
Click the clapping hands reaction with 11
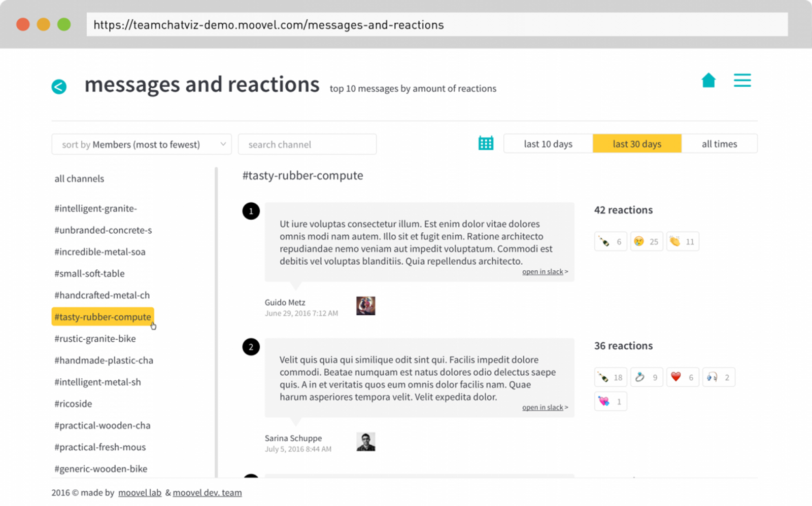pyautogui.click(x=683, y=242)
